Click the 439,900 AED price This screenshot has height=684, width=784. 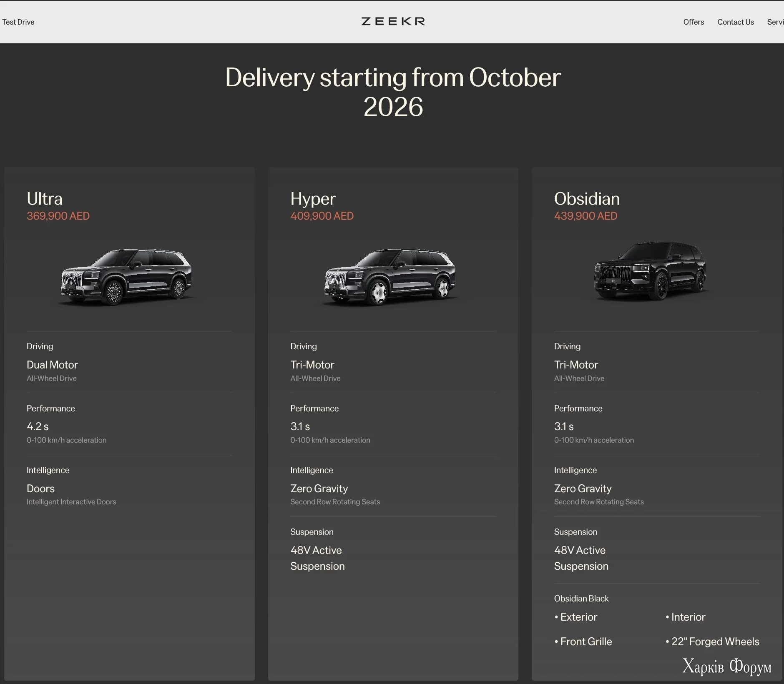pos(585,216)
